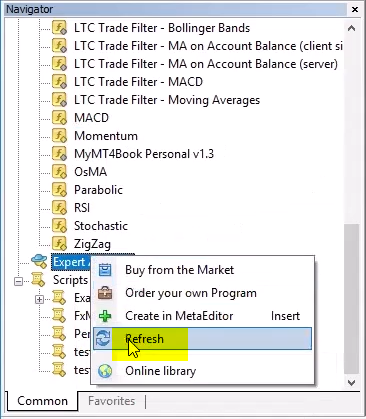366x419 pixels.
Task: Collapse the Scripts tree node
Action: pos(19,282)
